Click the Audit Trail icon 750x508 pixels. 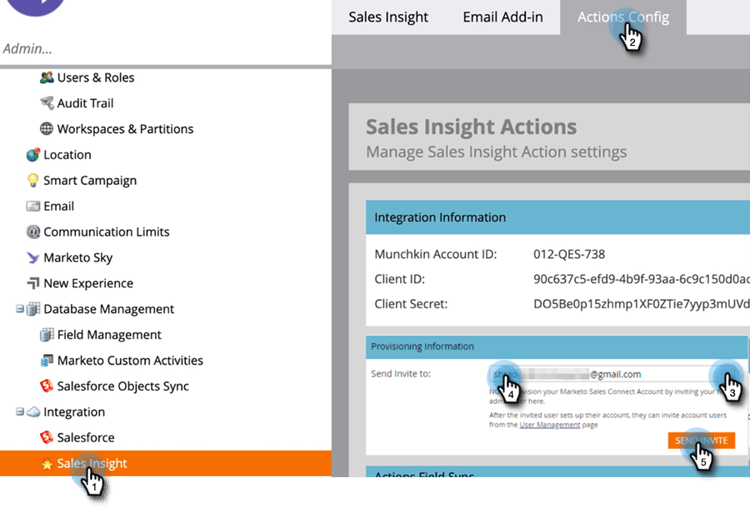[46, 103]
